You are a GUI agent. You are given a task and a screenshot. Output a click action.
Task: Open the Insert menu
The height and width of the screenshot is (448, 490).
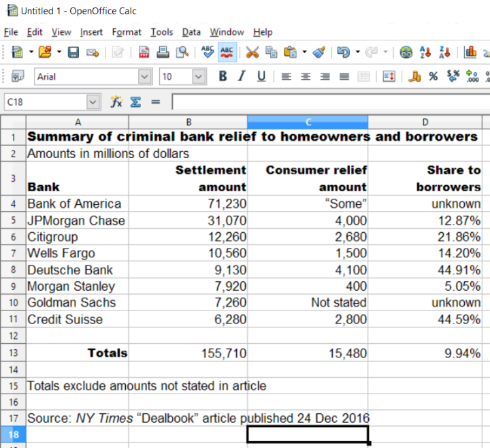tap(91, 32)
